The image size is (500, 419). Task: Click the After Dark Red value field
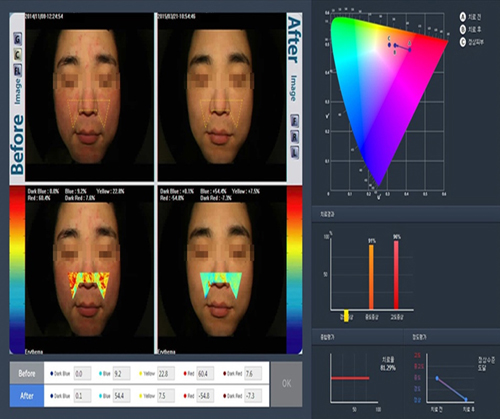[253, 396]
